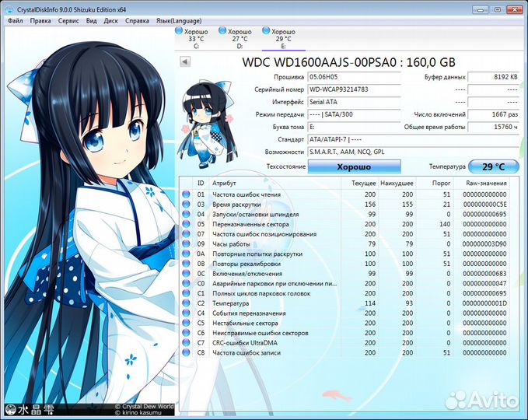Viewport: 528px width, 420px height.
Task: Click raw value 000000003D90
Action: tap(484, 244)
